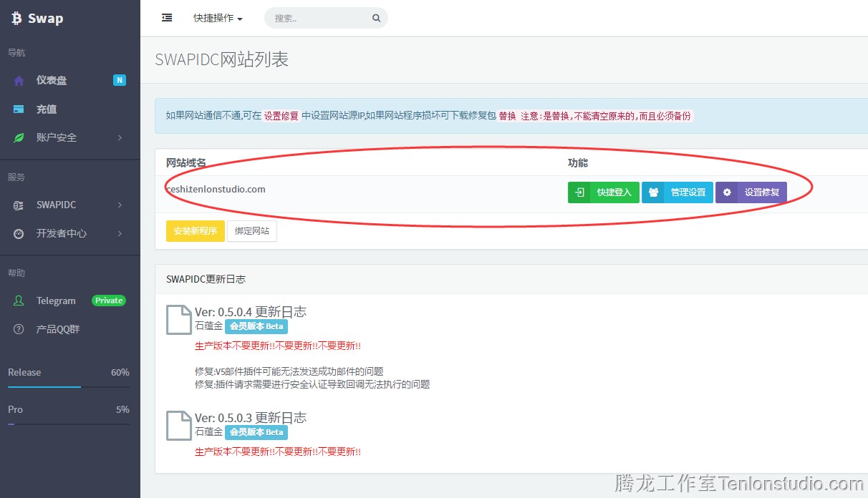Image resolution: width=868 pixels, height=498 pixels.
Task: Click the 产品QQ群 question mark icon
Action: coord(19,330)
